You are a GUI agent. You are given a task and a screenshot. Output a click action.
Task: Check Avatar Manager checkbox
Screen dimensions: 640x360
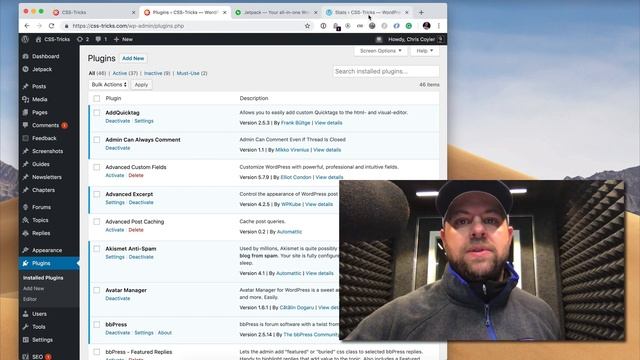[97, 290]
